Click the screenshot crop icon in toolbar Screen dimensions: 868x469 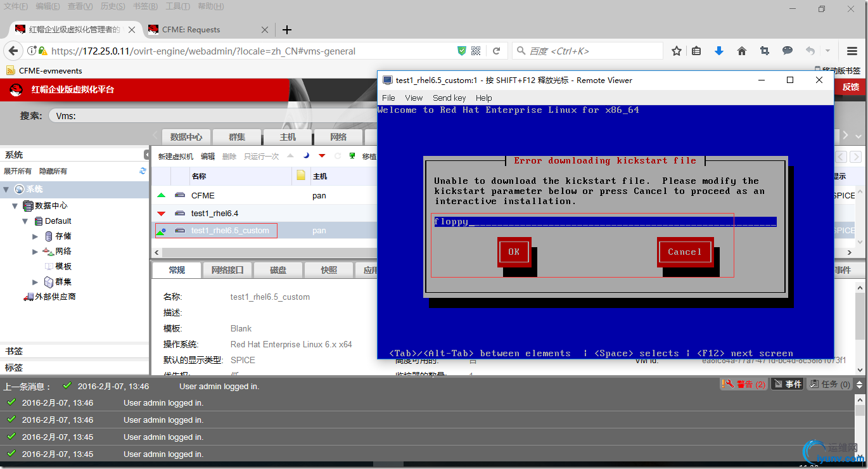pos(765,51)
